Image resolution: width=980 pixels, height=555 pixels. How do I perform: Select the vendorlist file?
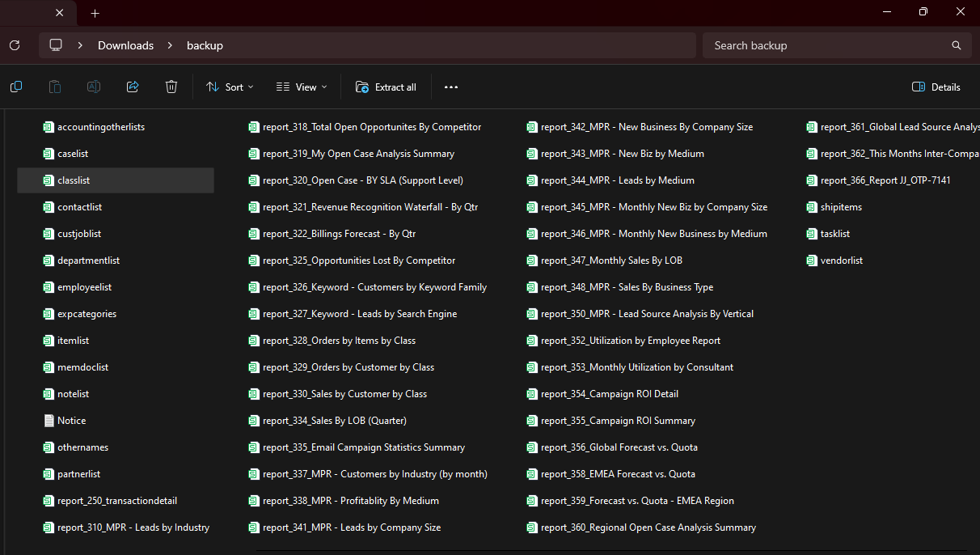[x=841, y=261]
